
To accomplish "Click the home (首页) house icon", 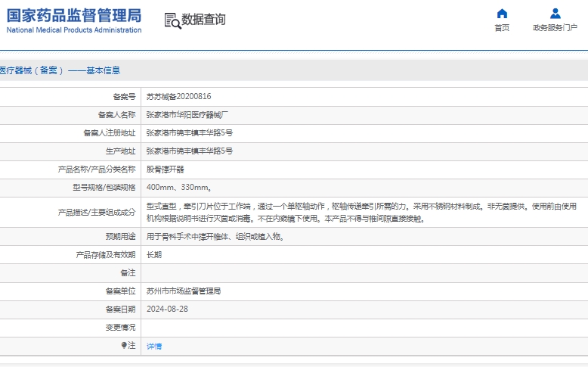I will 502,14.
